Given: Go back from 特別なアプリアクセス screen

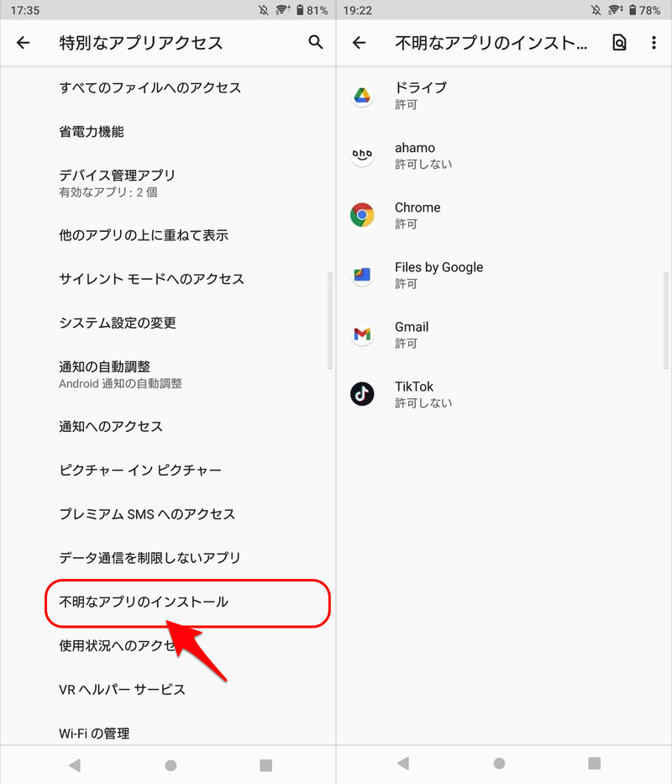Looking at the screenshot, I should 23,43.
